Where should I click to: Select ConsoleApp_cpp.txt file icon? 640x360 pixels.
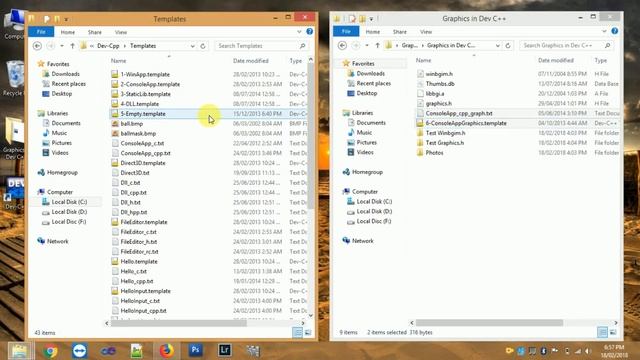coord(115,153)
